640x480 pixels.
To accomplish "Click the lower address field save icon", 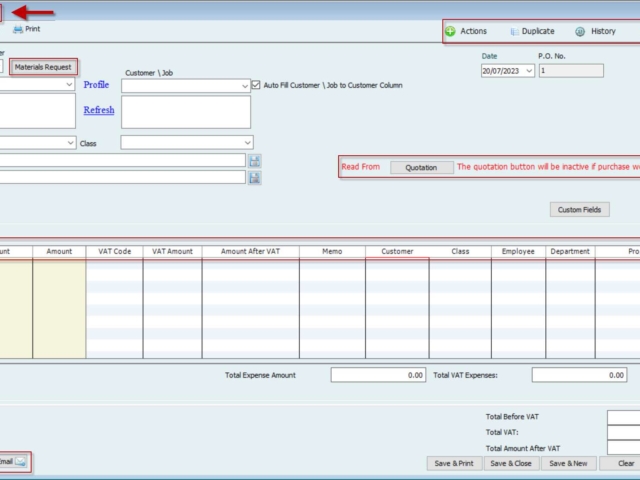I will tap(255, 177).
